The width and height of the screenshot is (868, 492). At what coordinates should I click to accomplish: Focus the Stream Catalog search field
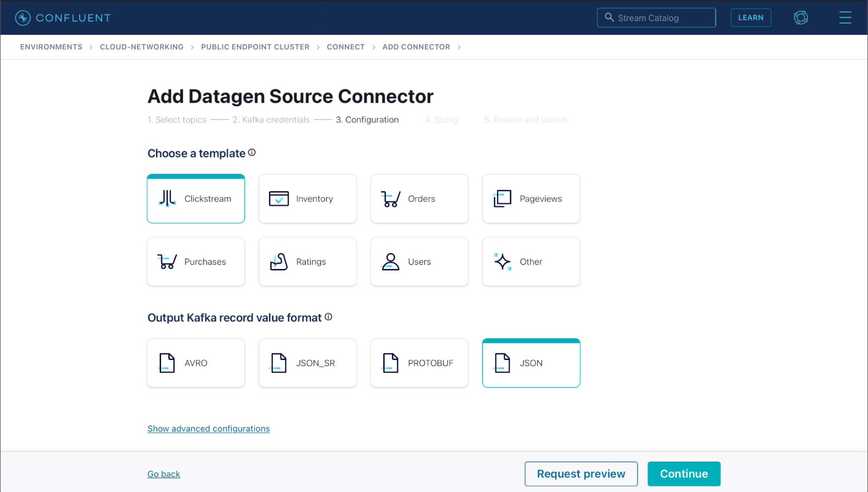(x=656, y=18)
